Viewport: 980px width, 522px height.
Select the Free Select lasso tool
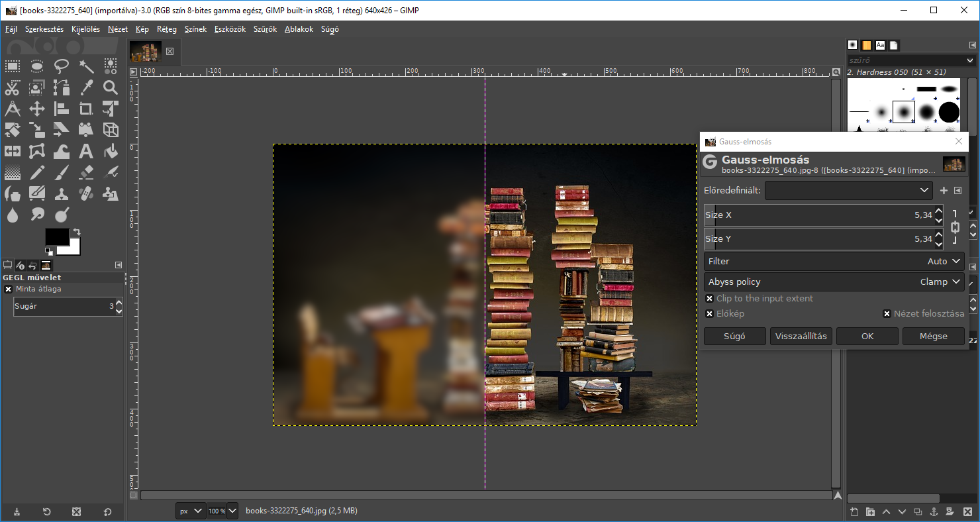coord(62,66)
